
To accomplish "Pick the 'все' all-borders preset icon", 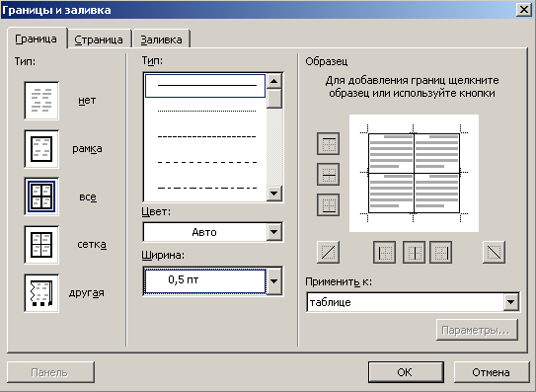I will pyautogui.click(x=41, y=196).
